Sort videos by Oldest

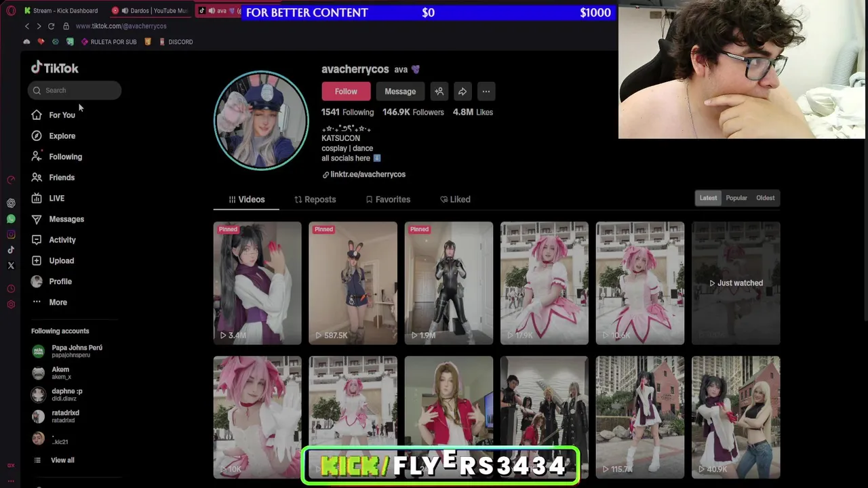(x=766, y=198)
